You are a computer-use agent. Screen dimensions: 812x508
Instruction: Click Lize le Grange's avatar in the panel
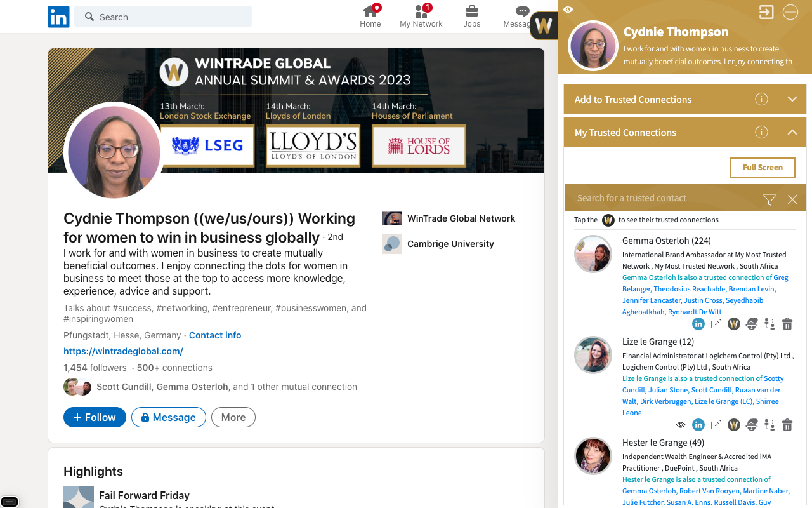pos(593,355)
